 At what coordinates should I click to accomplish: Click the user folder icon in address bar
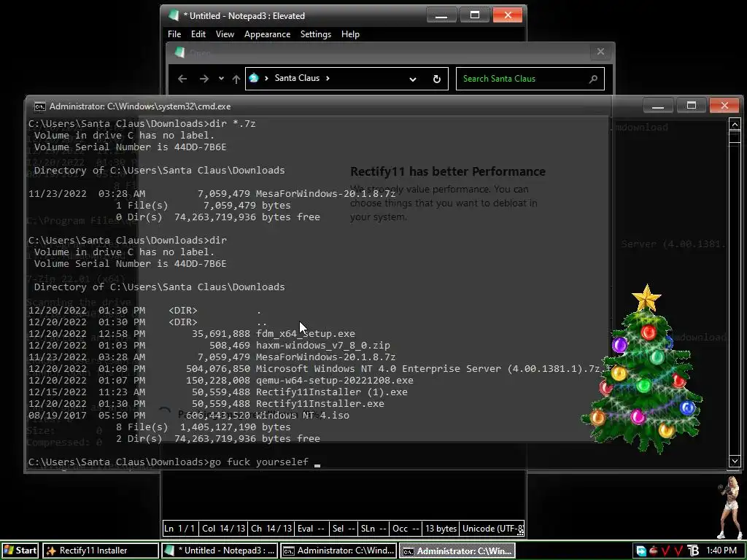254,78
